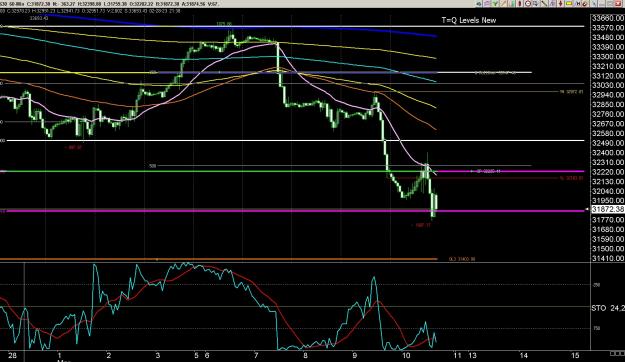Click date axis label 10
The image size is (625, 362).
406,355
